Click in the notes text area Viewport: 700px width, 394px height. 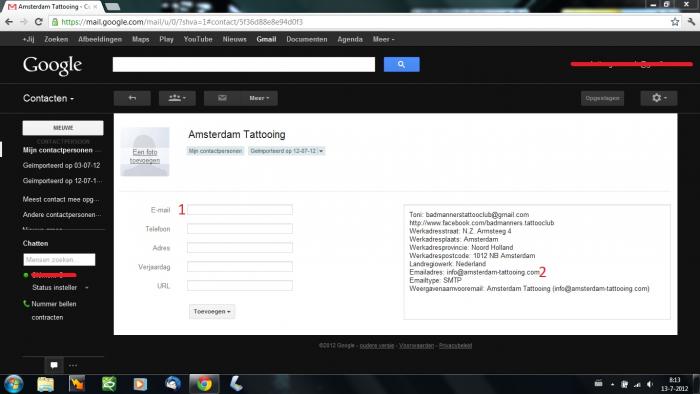coord(537,262)
